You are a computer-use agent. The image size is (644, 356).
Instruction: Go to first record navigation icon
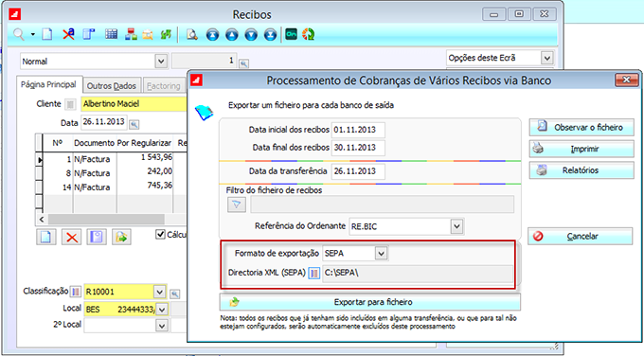tap(212, 35)
